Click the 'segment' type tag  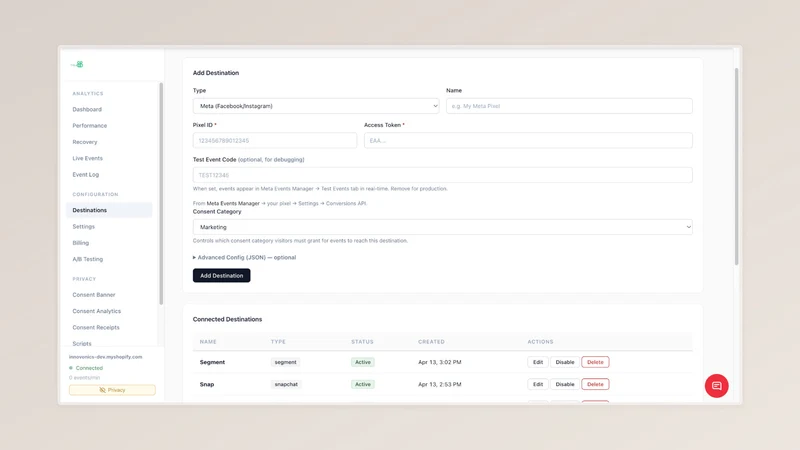[285, 362]
